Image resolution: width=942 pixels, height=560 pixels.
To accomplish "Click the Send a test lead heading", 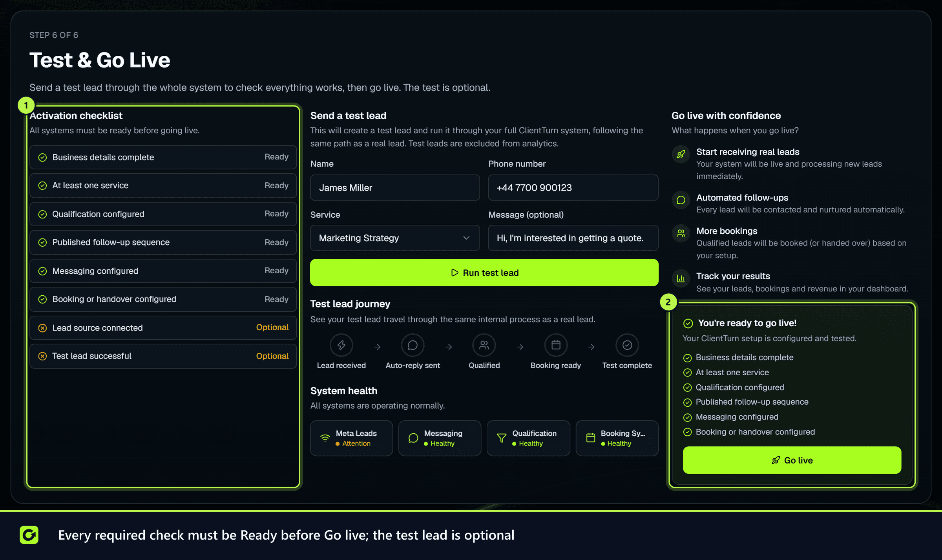I will coord(348,116).
